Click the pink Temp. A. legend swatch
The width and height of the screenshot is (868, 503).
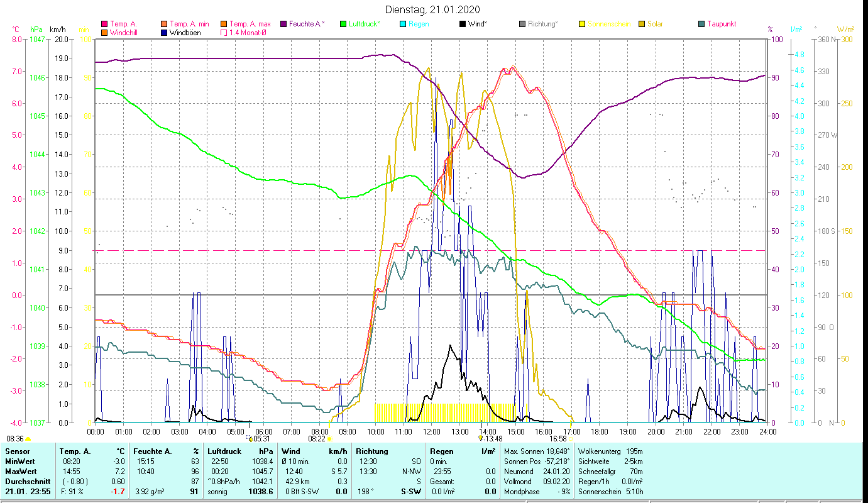click(104, 24)
